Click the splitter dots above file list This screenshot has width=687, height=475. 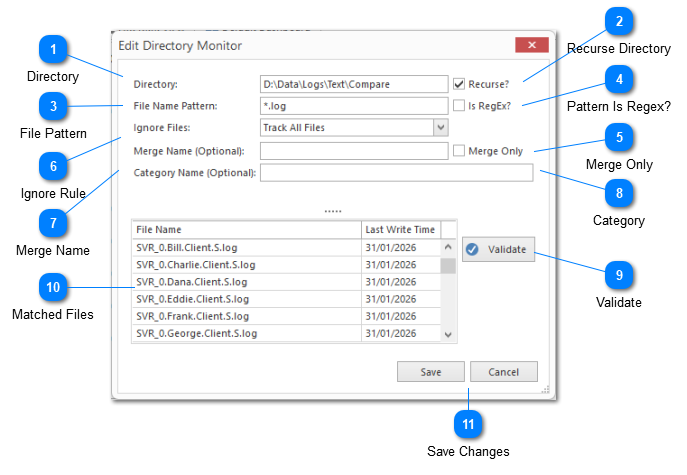(333, 212)
